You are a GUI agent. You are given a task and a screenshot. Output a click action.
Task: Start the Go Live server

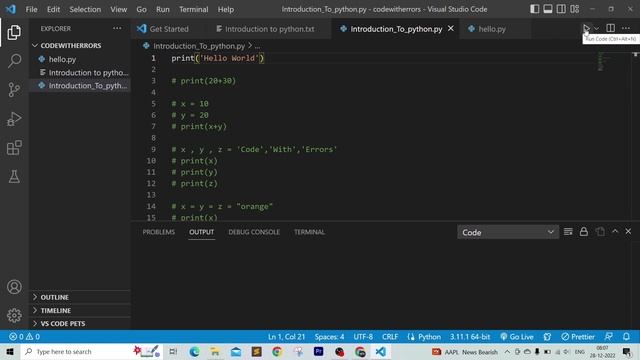[x=517, y=337]
